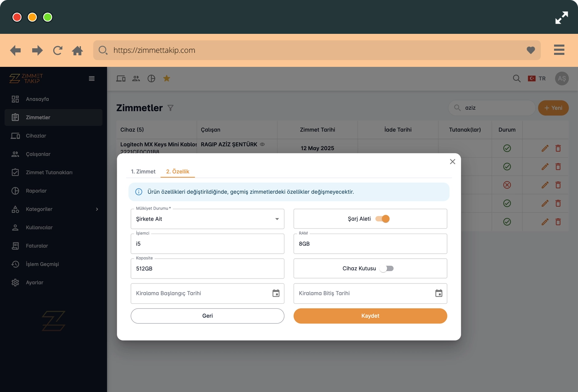The height and width of the screenshot is (392, 578).
Task: Click the Çalışan column header
Action: [237, 130]
